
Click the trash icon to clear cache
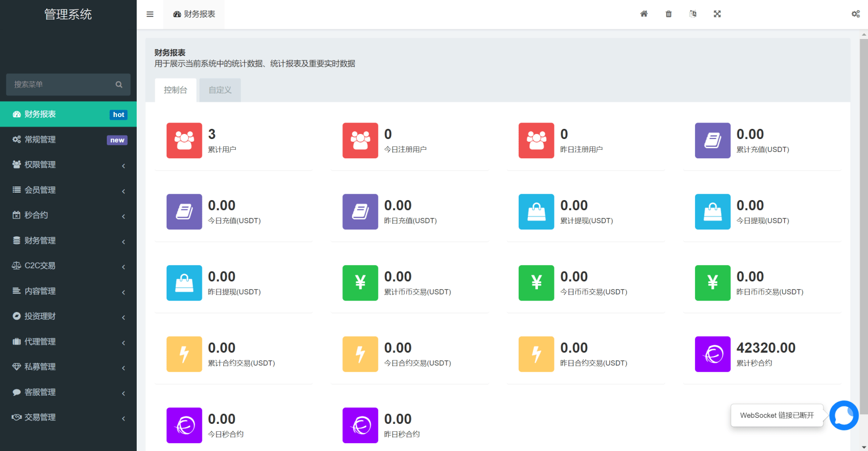669,14
